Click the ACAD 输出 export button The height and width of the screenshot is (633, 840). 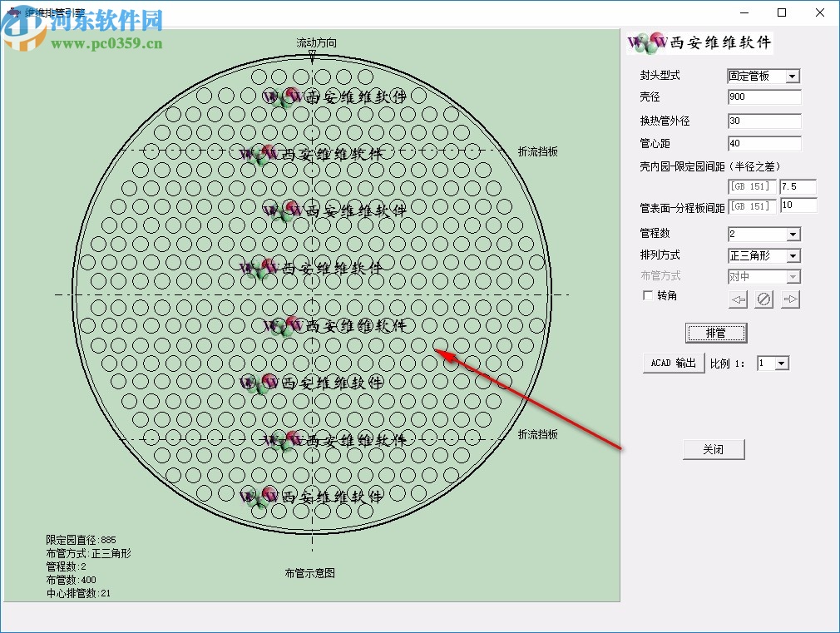click(672, 363)
